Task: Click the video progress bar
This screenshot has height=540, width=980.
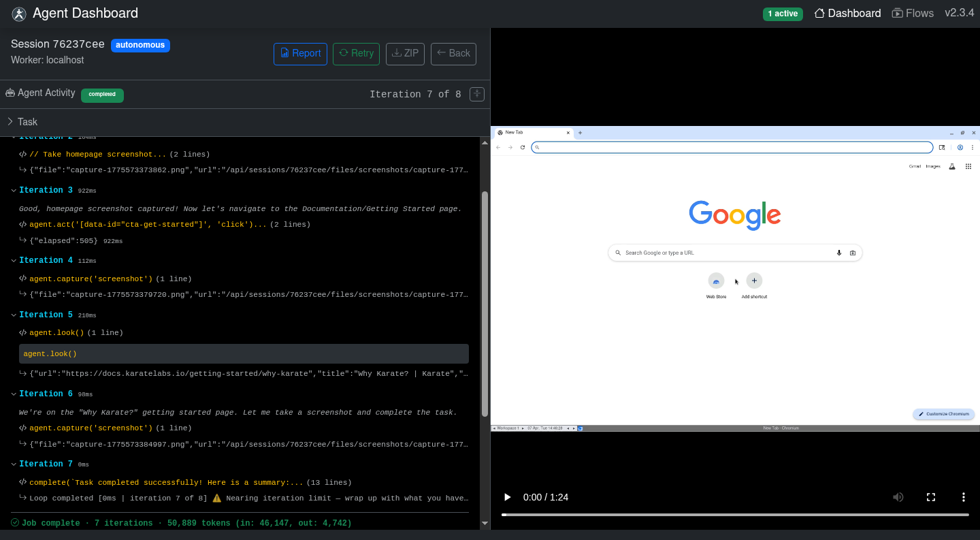Action: tap(735, 515)
